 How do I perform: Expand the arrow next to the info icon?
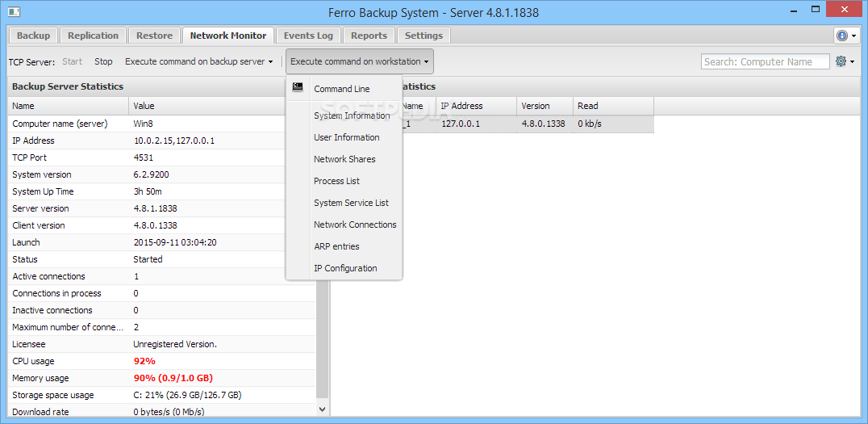[854, 36]
